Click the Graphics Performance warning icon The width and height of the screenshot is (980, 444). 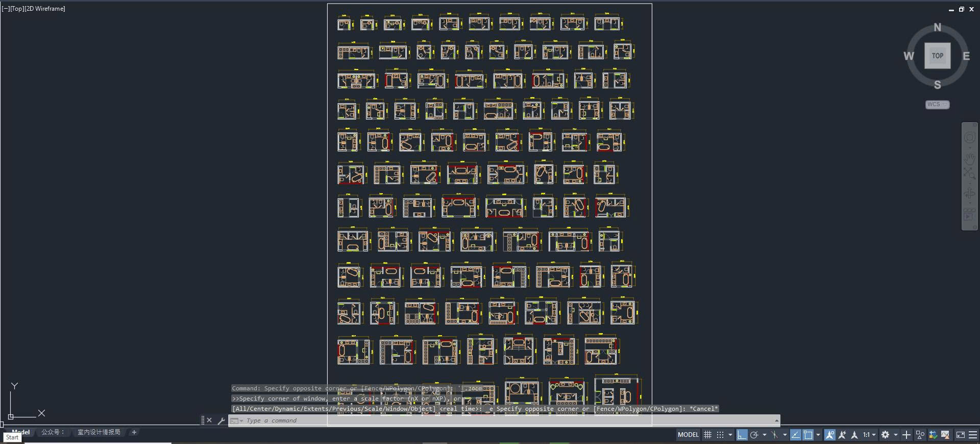[x=945, y=435]
